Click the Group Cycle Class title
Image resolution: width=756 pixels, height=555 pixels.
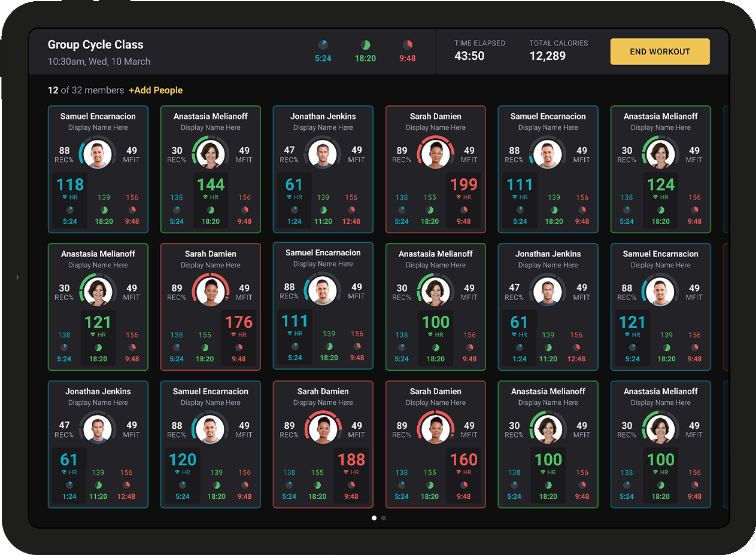point(96,45)
